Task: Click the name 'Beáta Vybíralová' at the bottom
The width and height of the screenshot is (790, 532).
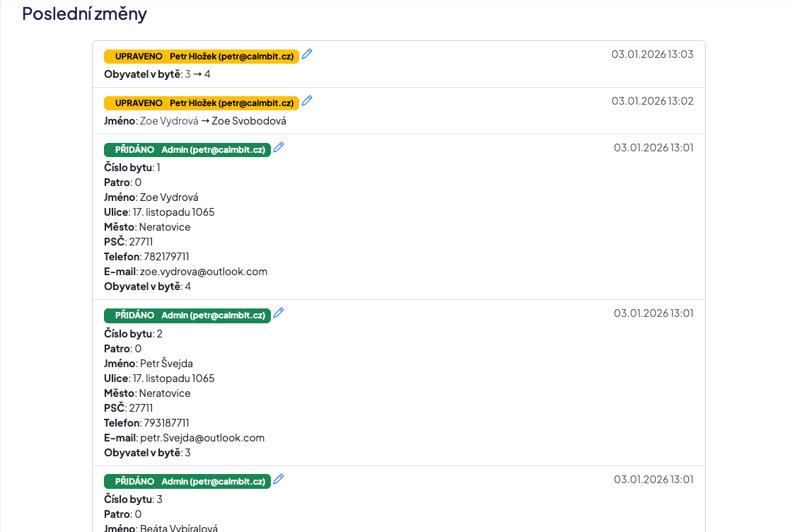Action: (x=179, y=528)
